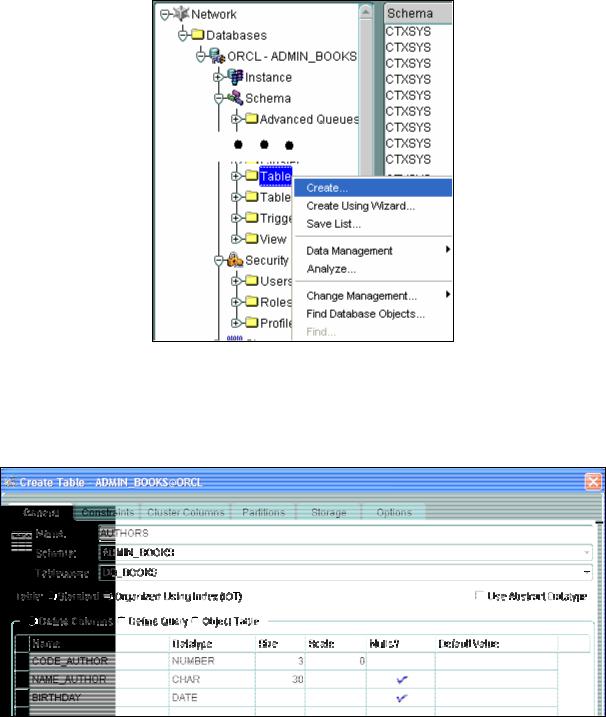Collapse the Schema node
The image size is (606, 717).
[219, 98]
